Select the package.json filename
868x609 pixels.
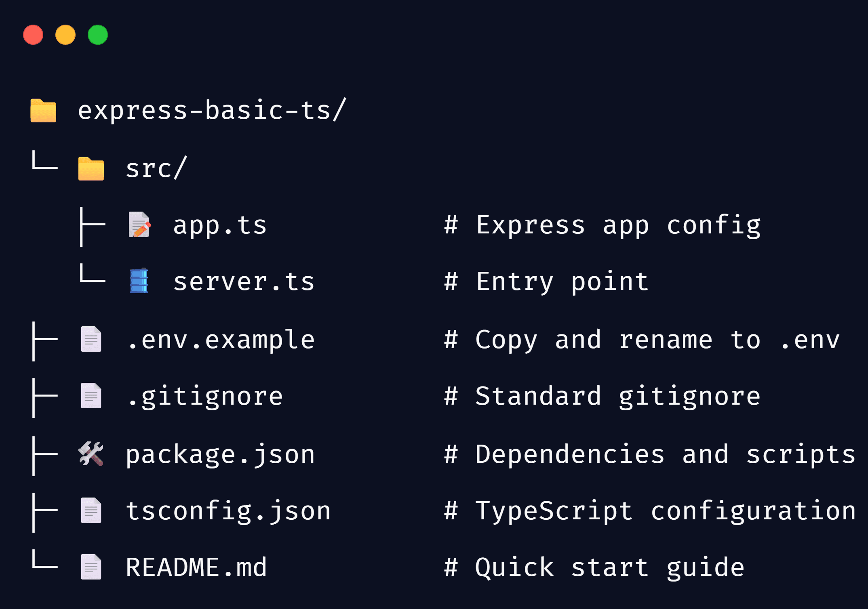tap(220, 453)
